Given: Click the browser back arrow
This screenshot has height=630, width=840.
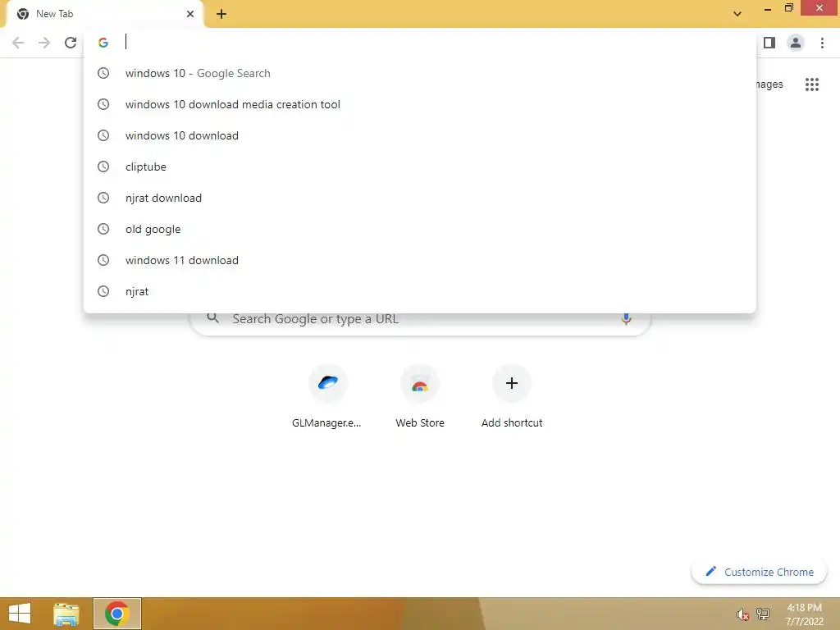Looking at the screenshot, I should click(x=18, y=43).
